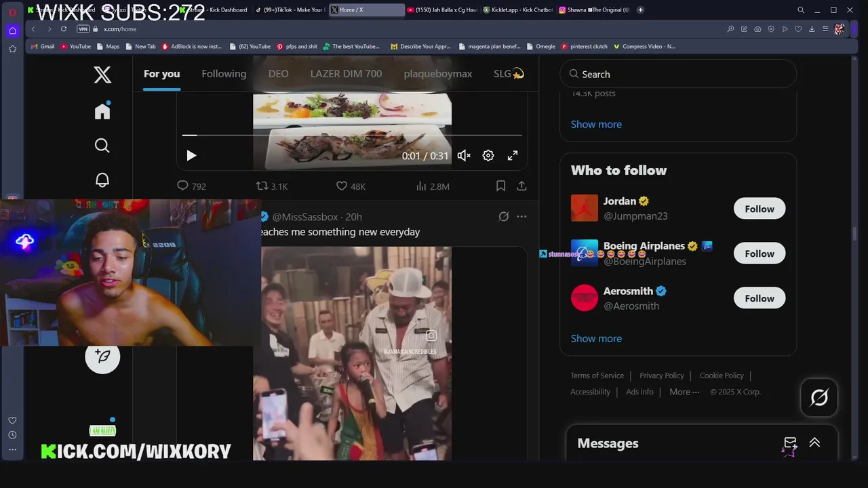Search tabs with browser magnifier icon
The width and height of the screenshot is (868, 488).
coord(801,10)
